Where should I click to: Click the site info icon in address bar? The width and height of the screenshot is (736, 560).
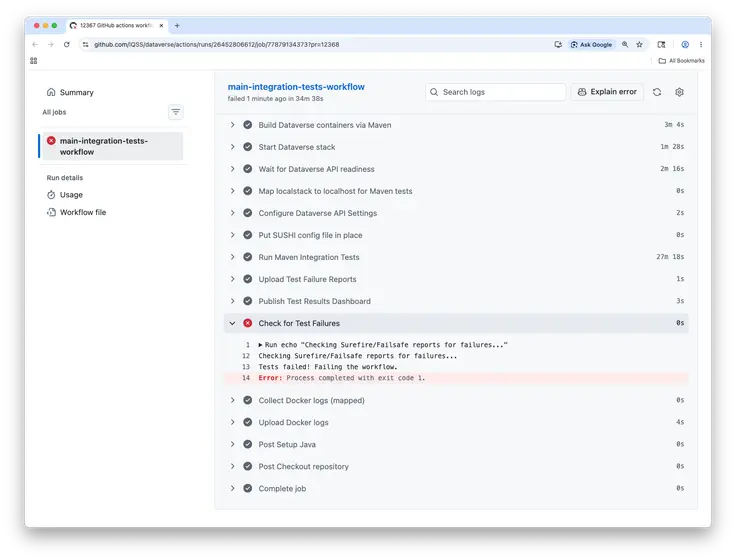[85, 45]
